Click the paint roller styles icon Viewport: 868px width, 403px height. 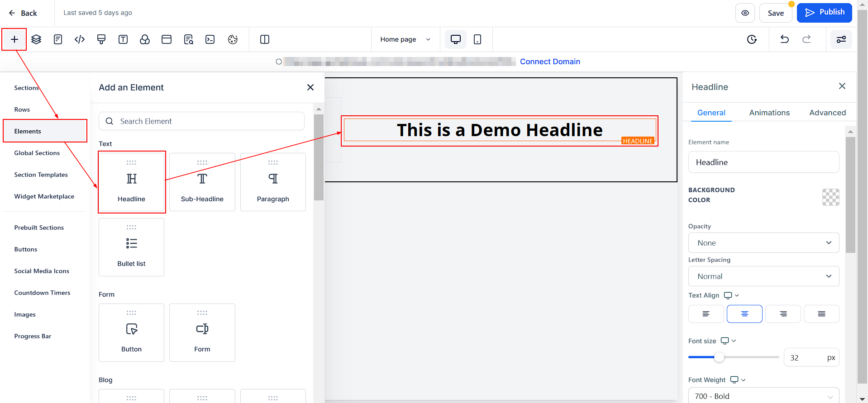pos(101,39)
